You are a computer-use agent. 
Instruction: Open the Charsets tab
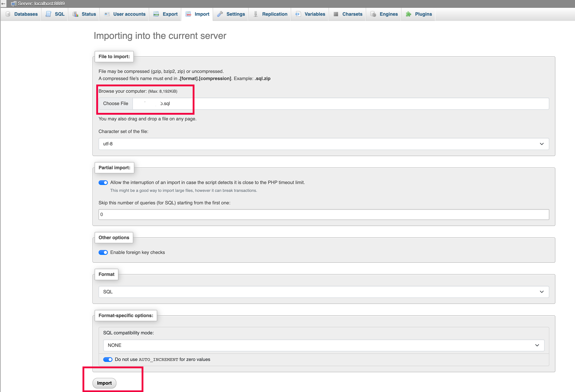pyautogui.click(x=352, y=14)
